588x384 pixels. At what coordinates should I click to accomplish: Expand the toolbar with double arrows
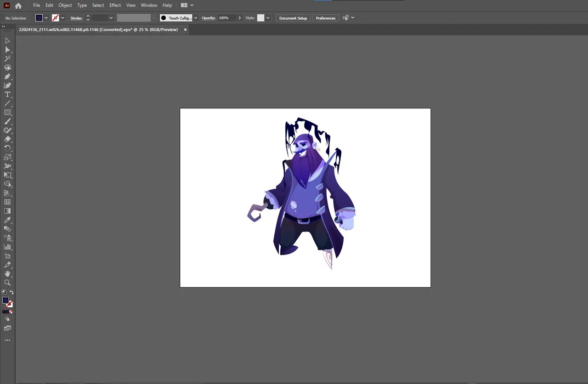tap(3, 27)
